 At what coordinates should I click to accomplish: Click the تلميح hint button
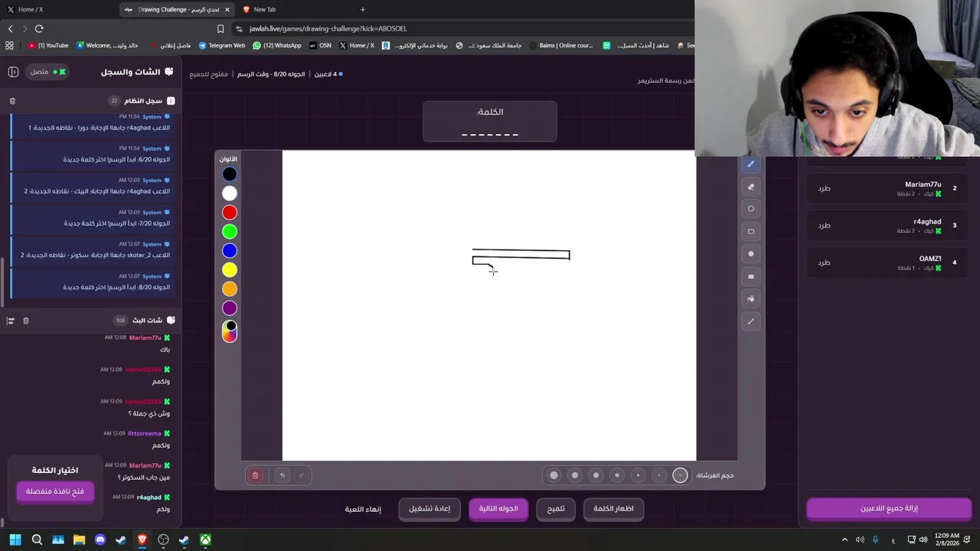coord(556,509)
